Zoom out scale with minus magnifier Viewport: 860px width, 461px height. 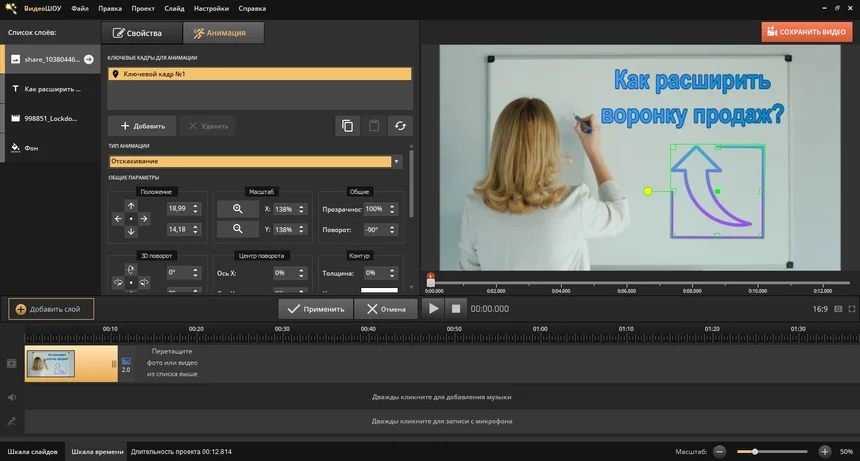[x=237, y=229]
